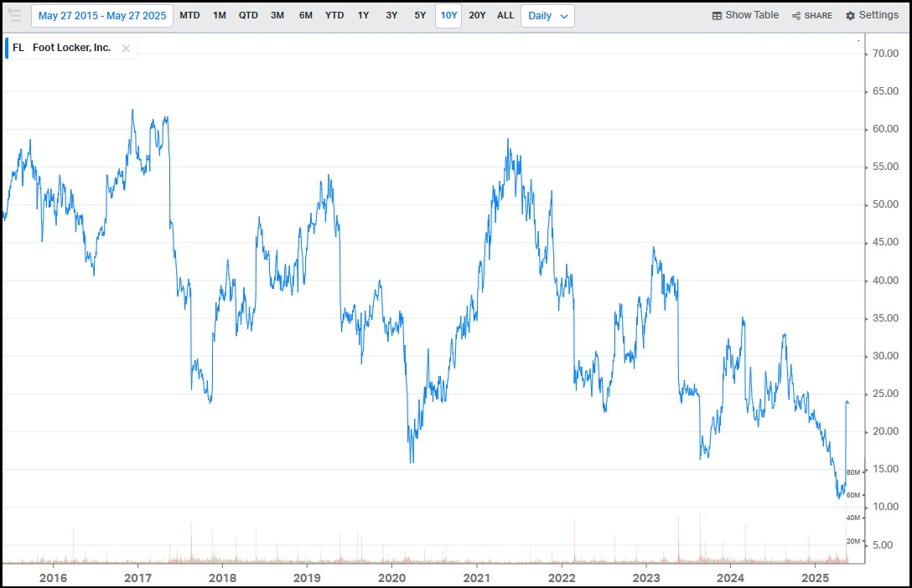This screenshot has height=588, width=912.
Task: Select the MTD range
Action: [189, 15]
